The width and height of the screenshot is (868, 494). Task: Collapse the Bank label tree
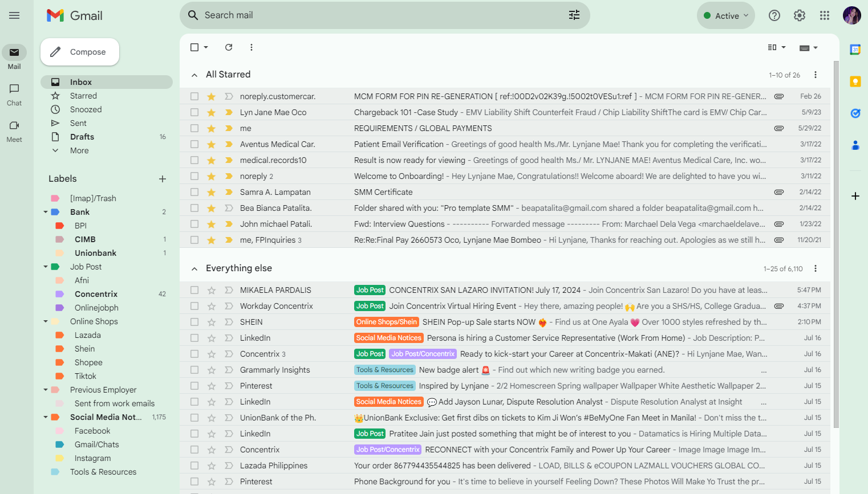pos(46,212)
